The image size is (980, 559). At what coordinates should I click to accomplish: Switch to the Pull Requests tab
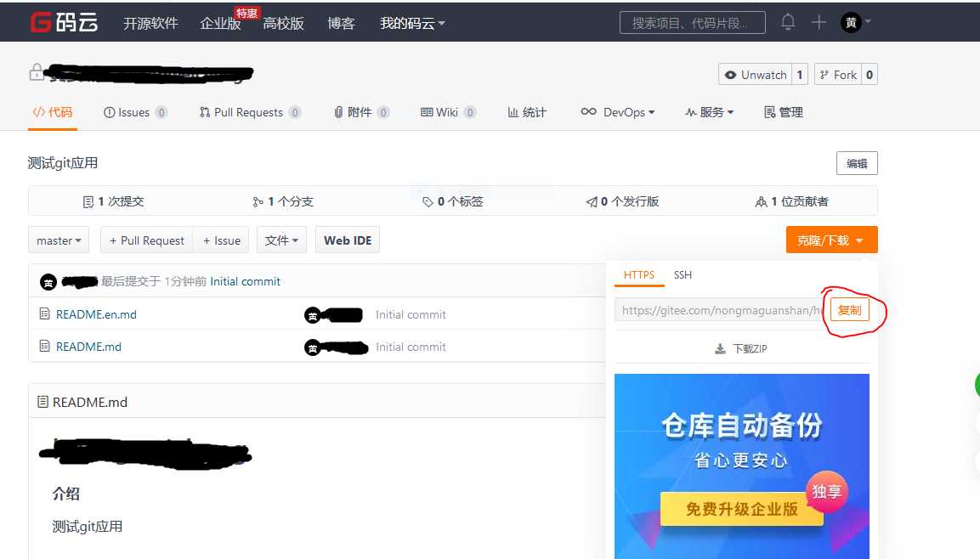pos(250,112)
